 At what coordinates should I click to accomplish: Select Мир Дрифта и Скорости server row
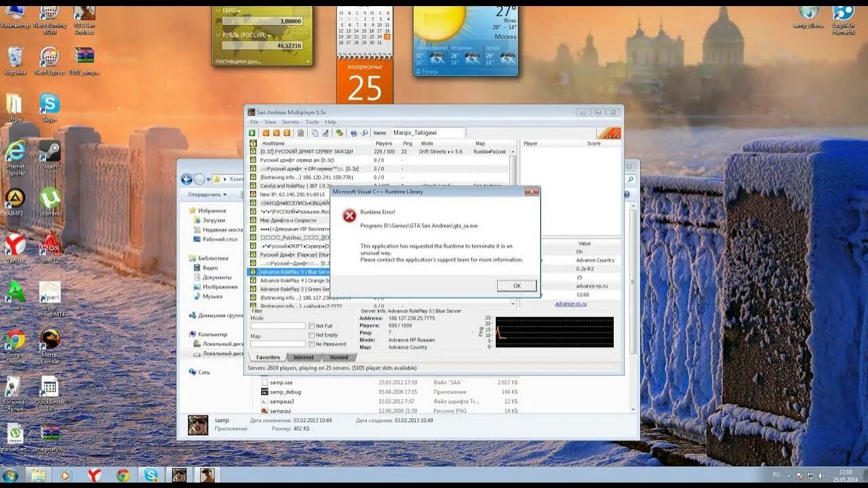point(290,220)
